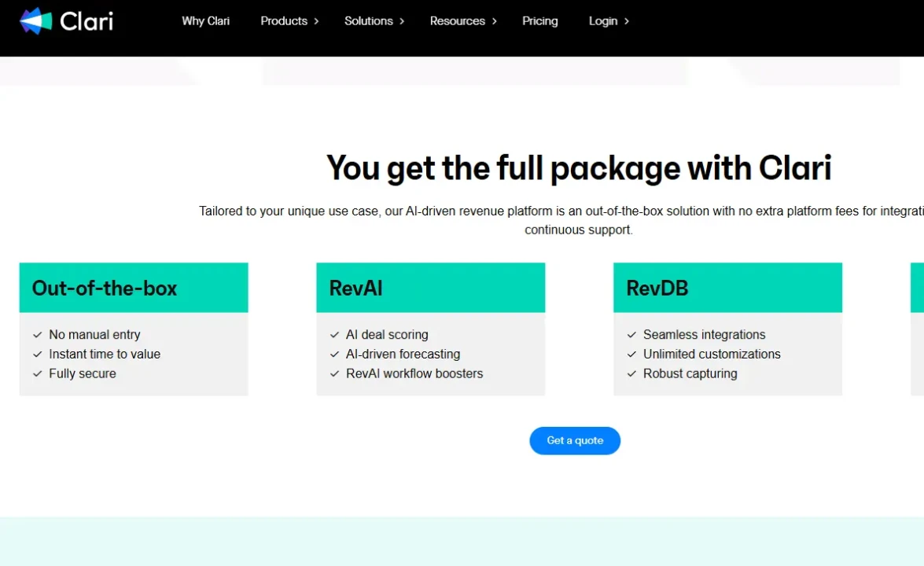Click the 'continuous support.' paragraph line
Image resolution: width=924 pixels, height=566 pixels.
[x=579, y=230]
